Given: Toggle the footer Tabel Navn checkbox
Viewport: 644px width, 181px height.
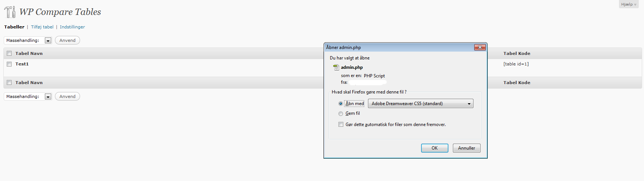Looking at the screenshot, I should tap(9, 83).
